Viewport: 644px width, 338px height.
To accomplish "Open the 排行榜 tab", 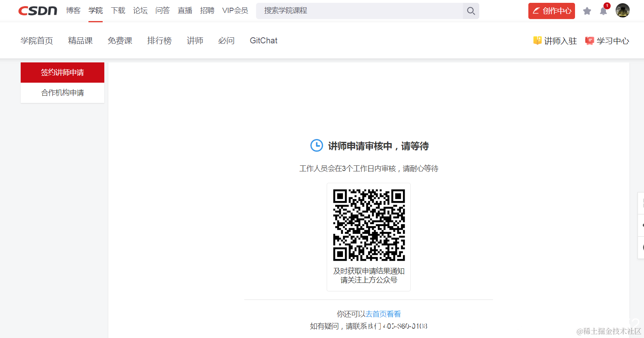I will (x=159, y=41).
